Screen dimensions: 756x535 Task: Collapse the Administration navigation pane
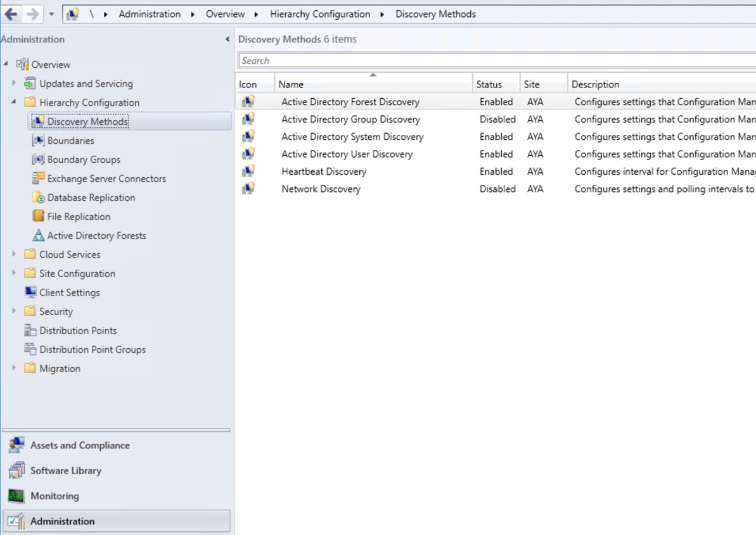point(227,39)
